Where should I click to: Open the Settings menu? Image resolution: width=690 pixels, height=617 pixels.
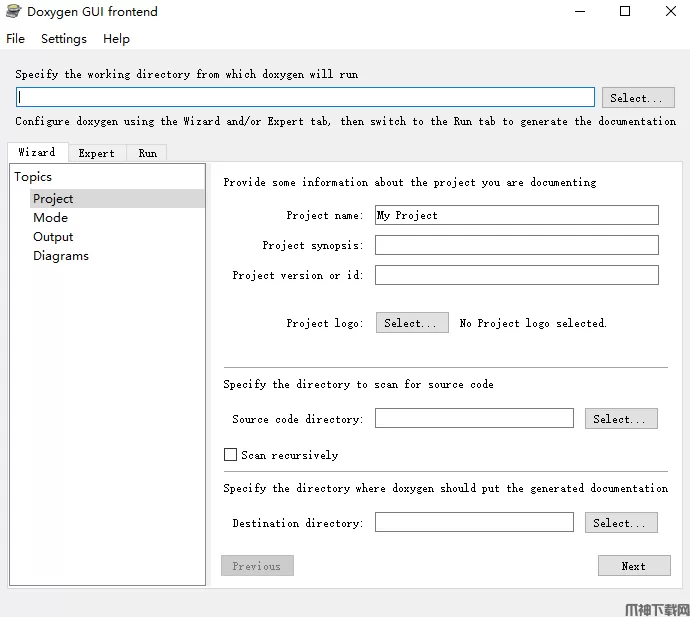(64, 39)
